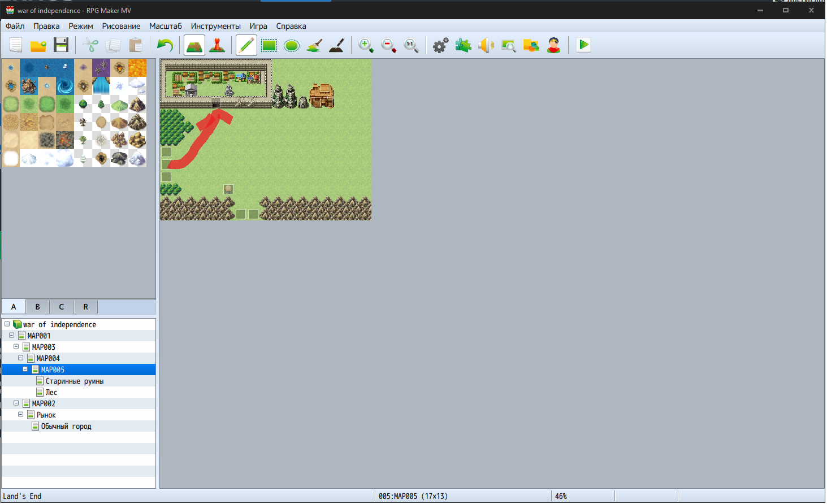This screenshot has height=504, width=827.
Task: Open the Файл menu
Action: coord(15,26)
